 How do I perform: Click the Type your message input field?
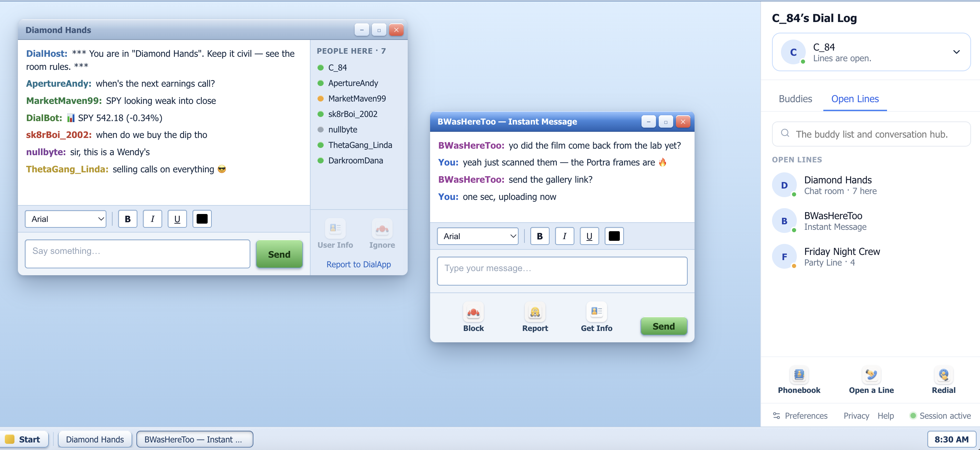(x=562, y=271)
